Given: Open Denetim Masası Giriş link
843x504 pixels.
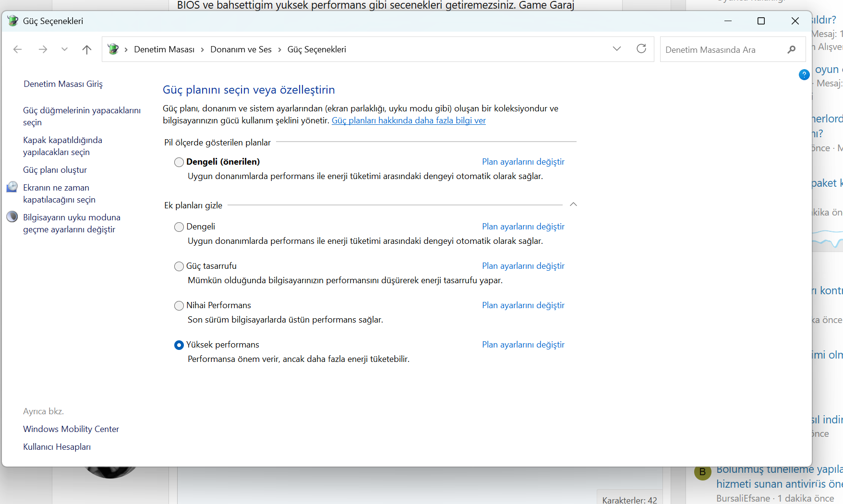Looking at the screenshot, I should coord(63,84).
